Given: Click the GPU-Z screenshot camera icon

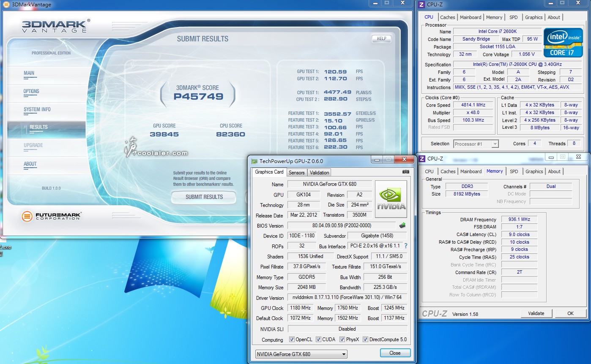Looking at the screenshot, I should click(406, 172).
